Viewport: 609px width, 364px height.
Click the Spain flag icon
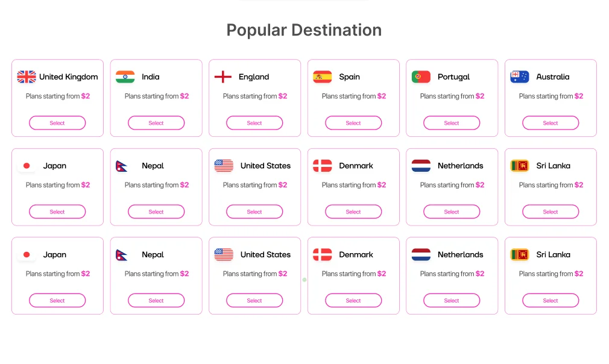click(x=323, y=77)
